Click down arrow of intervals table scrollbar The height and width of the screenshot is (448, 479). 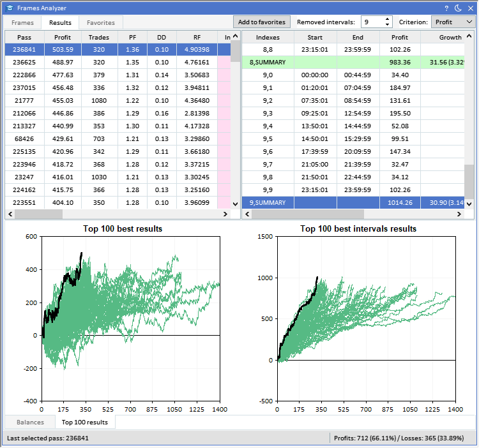click(x=469, y=204)
